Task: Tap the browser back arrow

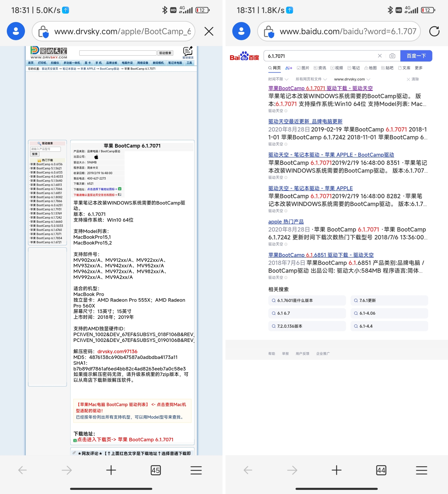Action: pos(22,470)
